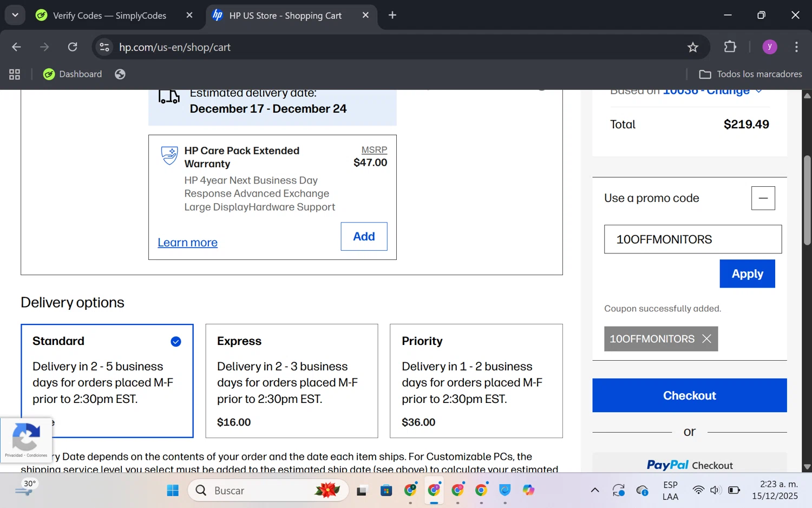812x508 pixels.
Task: Click the Delivery options heading
Action: 73,302
